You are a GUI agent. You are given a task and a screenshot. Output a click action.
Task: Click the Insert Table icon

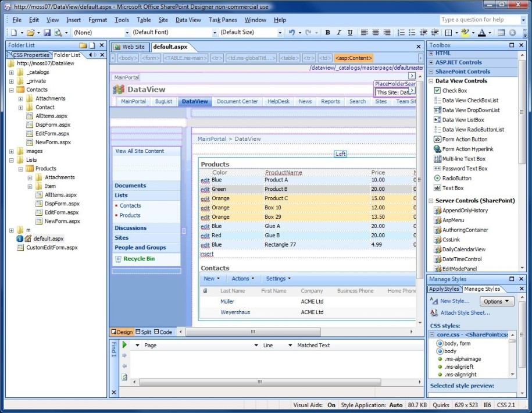point(501,33)
